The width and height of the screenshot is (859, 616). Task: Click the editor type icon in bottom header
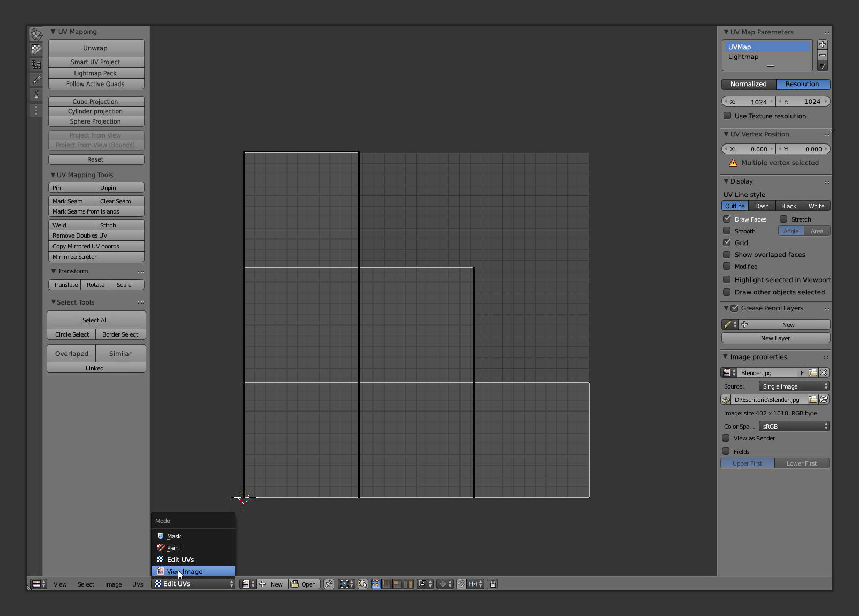click(x=39, y=584)
